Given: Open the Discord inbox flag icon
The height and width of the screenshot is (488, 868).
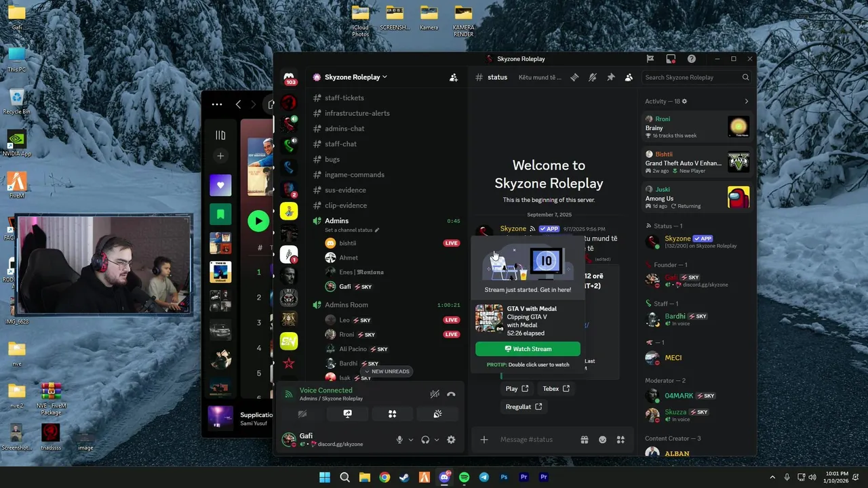Looking at the screenshot, I should click(x=650, y=59).
